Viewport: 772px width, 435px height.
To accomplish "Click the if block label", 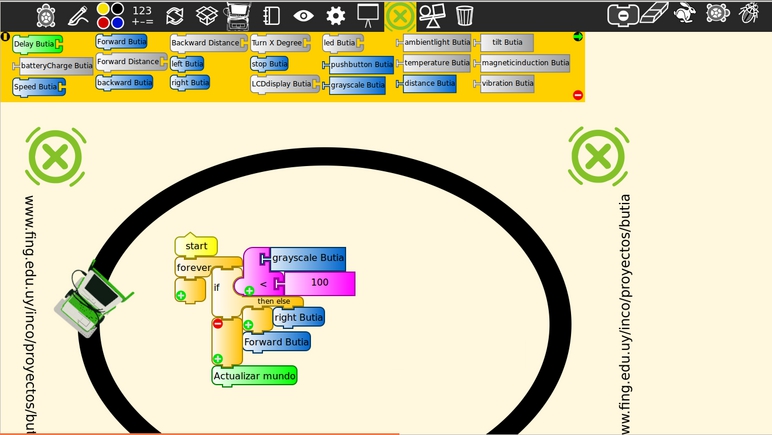I will [217, 287].
